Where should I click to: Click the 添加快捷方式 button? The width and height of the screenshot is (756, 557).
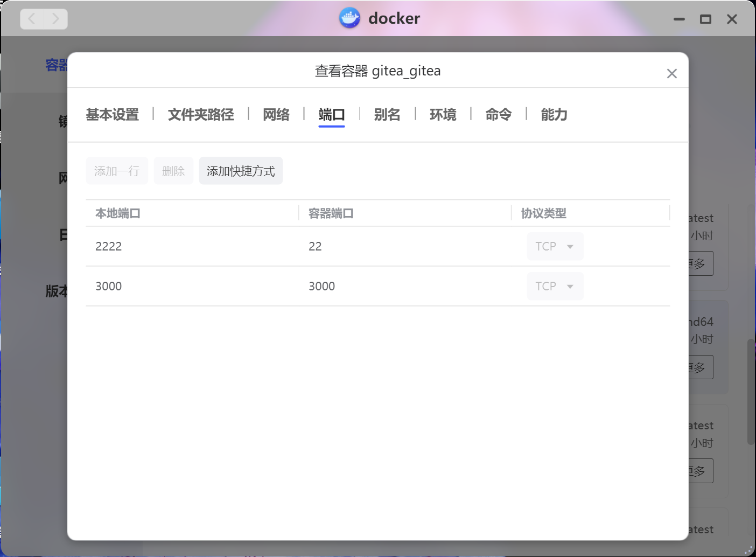coord(241,171)
